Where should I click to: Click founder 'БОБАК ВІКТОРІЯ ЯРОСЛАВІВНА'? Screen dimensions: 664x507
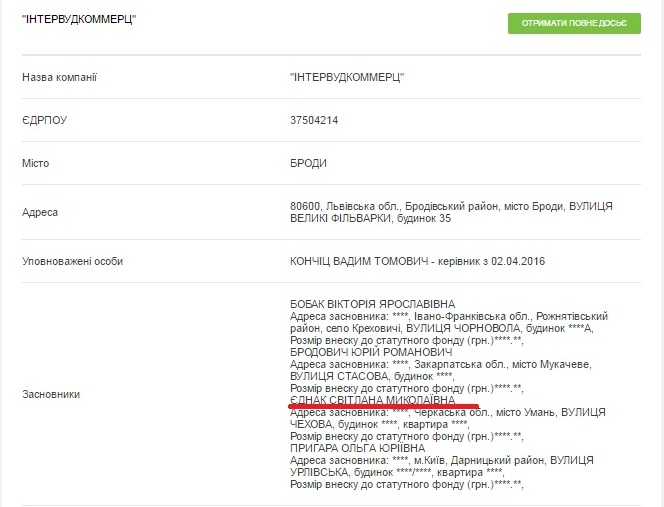371,303
